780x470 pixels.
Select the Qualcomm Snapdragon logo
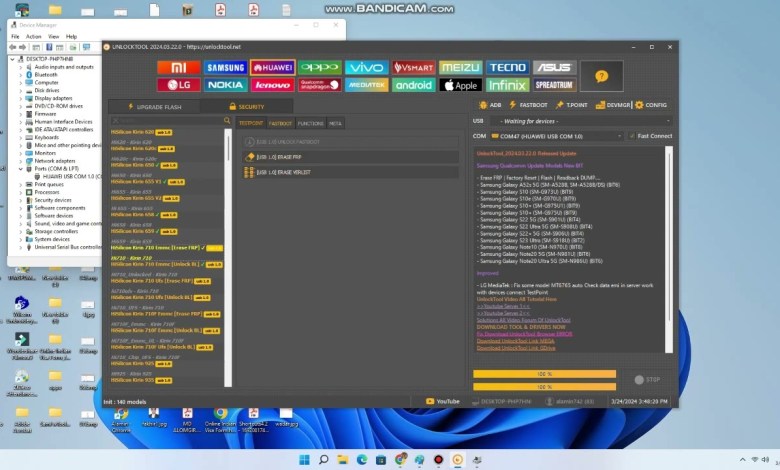(x=320, y=85)
